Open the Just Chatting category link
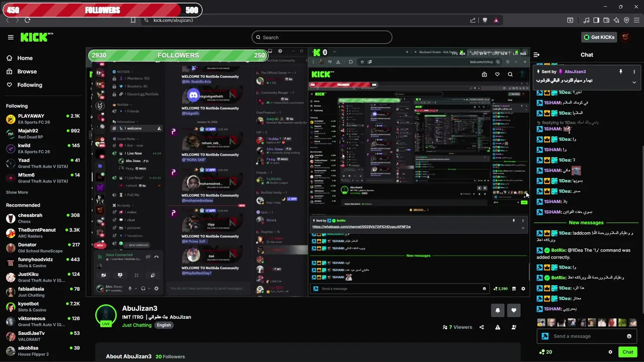This screenshot has height=362, width=644. 136,325
